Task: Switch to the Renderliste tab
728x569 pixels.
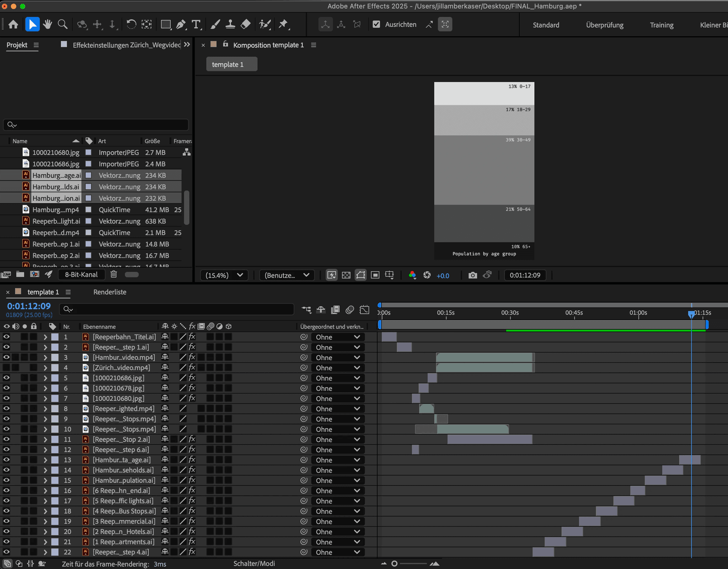Action: pos(109,292)
